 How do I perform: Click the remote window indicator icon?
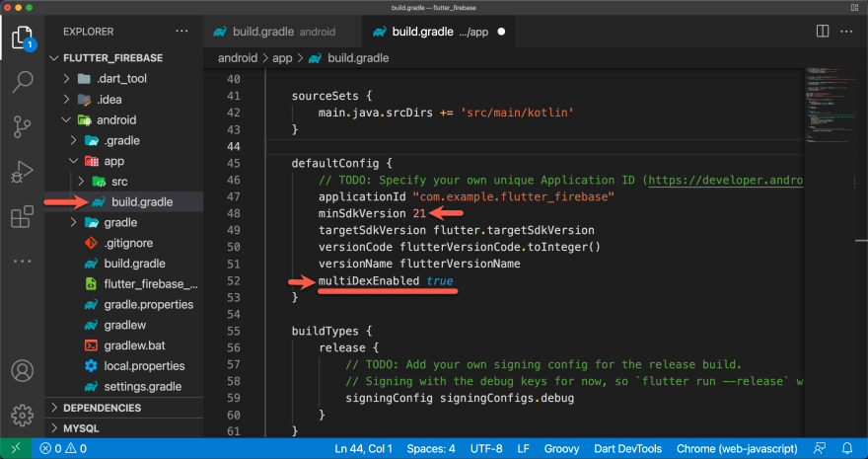point(16,448)
